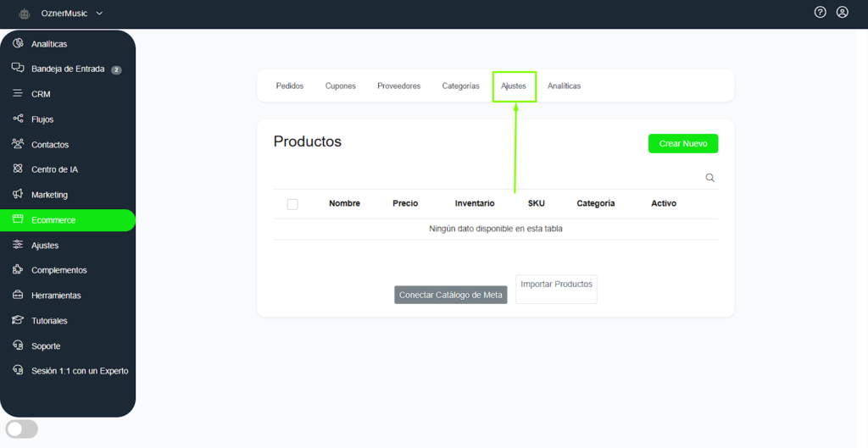Sort table by Precio column header
This screenshot has height=448, width=868.
pos(404,203)
